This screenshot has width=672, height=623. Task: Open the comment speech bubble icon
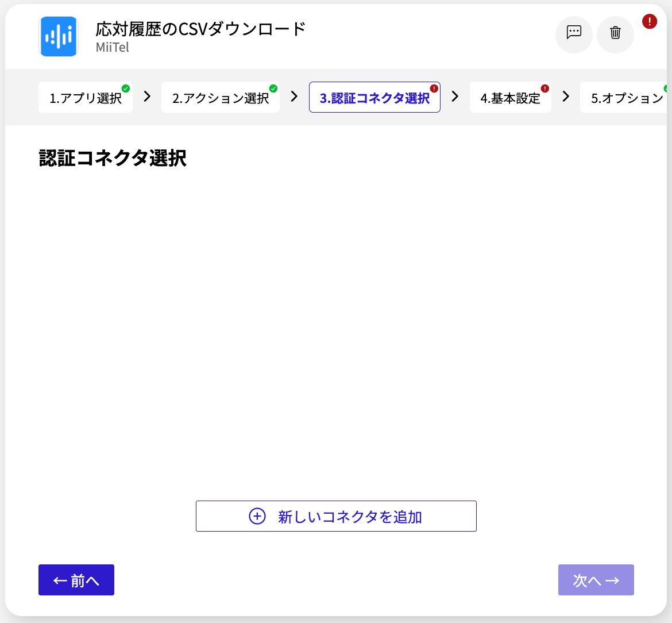tap(574, 34)
